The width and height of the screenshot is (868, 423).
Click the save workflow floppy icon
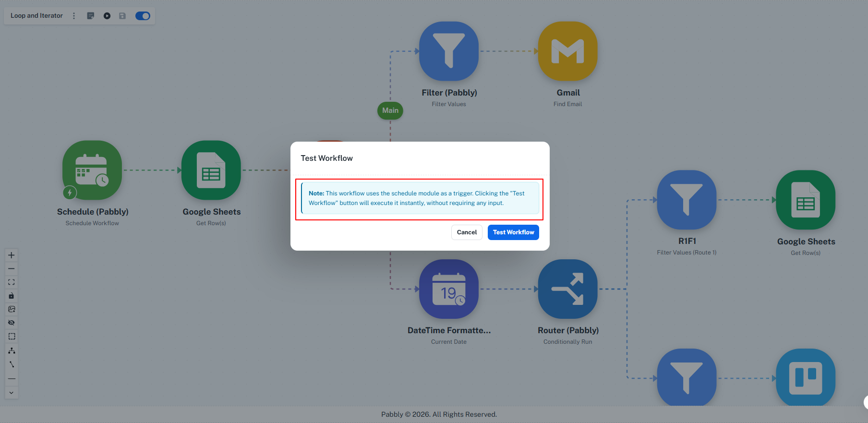click(122, 16)
